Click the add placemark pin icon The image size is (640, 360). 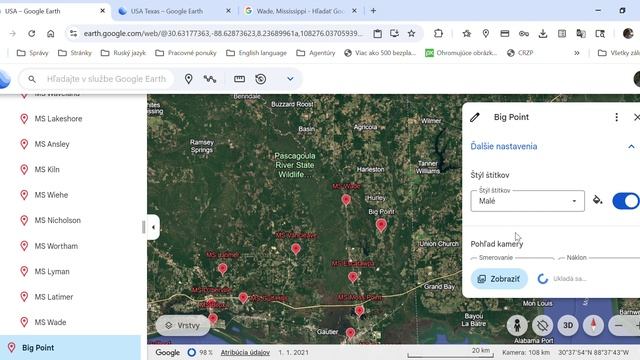click(188, 79)
